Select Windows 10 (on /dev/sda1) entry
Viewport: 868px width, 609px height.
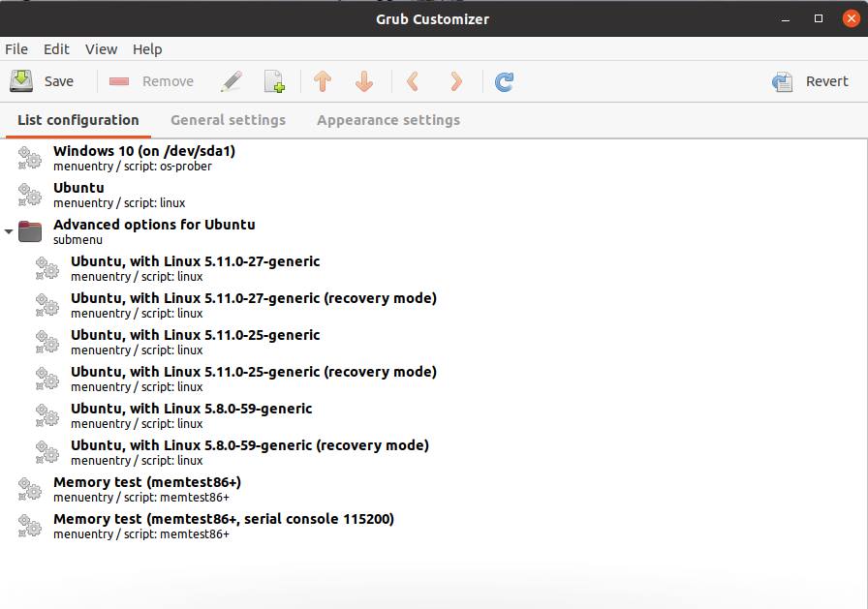(144, 151)
